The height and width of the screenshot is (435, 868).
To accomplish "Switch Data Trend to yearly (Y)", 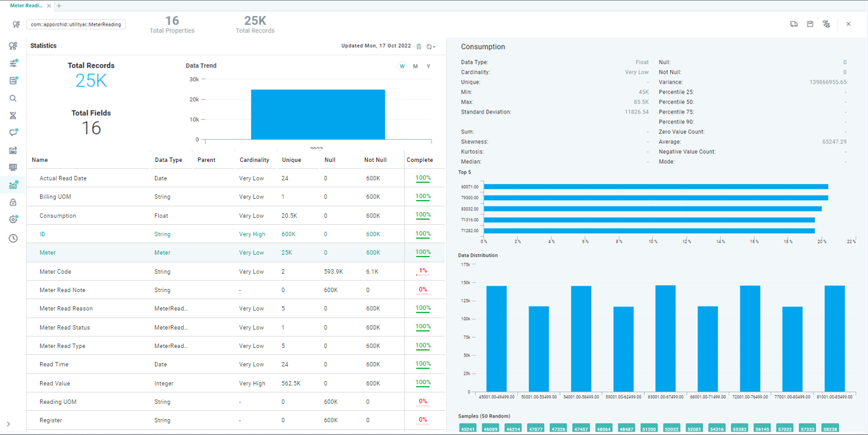I will tap(428, 67).
